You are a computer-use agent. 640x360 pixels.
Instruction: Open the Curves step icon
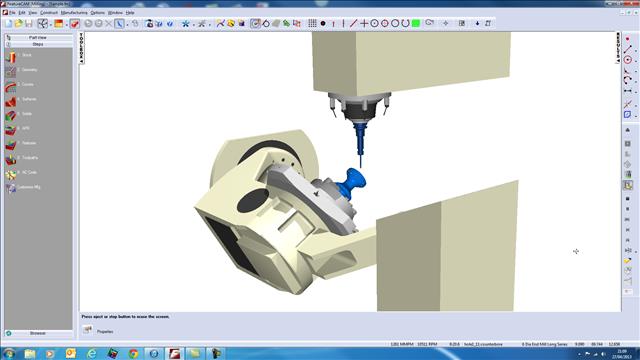point(11,87)
